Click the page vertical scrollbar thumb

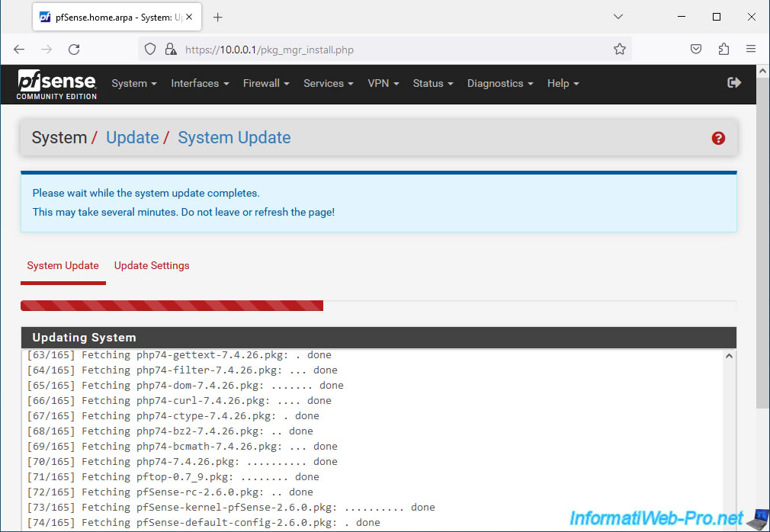point(762,242)
